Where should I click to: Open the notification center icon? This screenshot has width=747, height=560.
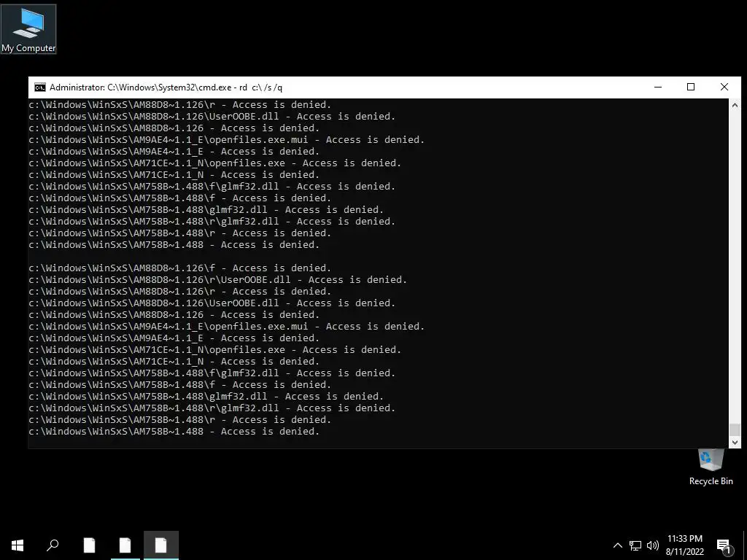[x=724, y=545]
